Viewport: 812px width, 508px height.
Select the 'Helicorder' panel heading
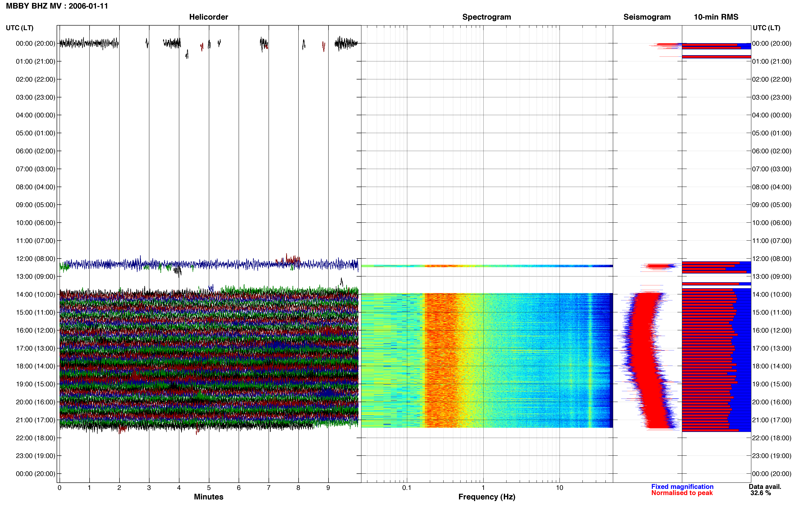click(209, 17)
